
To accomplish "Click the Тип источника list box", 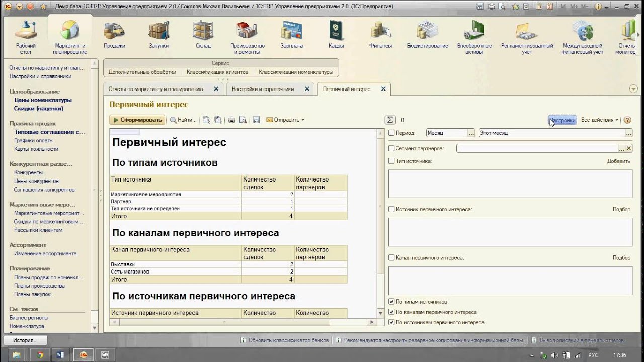I will click(x=510, y=184).
